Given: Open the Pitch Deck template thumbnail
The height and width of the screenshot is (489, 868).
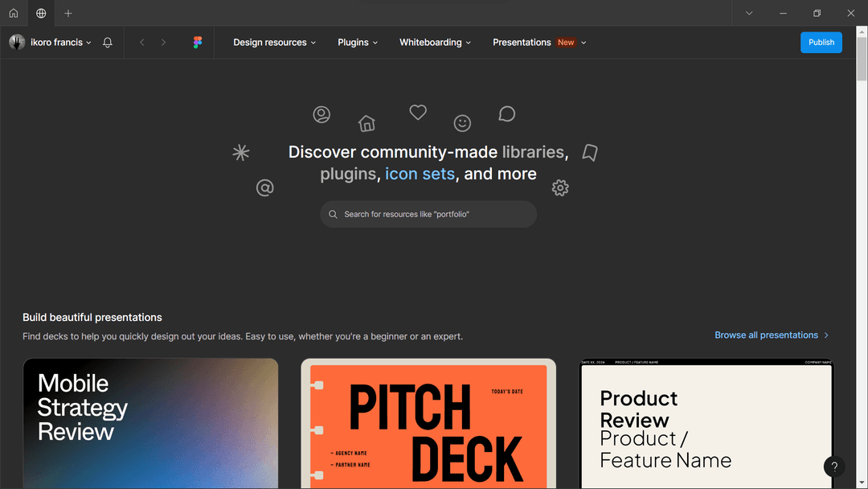Looking at the screenshot, I should coord(428,423).
